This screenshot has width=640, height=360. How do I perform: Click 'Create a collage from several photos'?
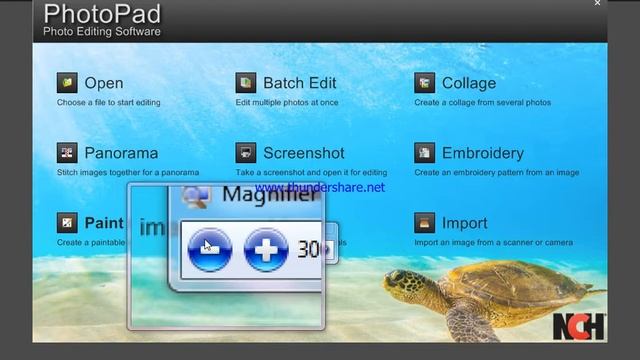point(482,102)
